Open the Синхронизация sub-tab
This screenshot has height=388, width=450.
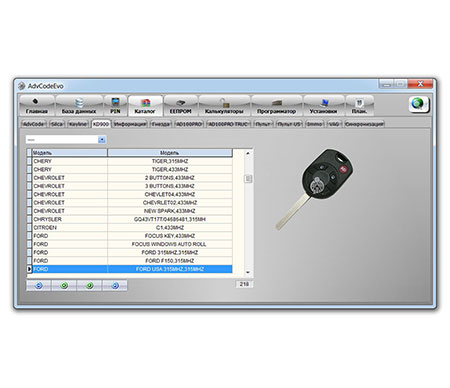tap(364, 124)
